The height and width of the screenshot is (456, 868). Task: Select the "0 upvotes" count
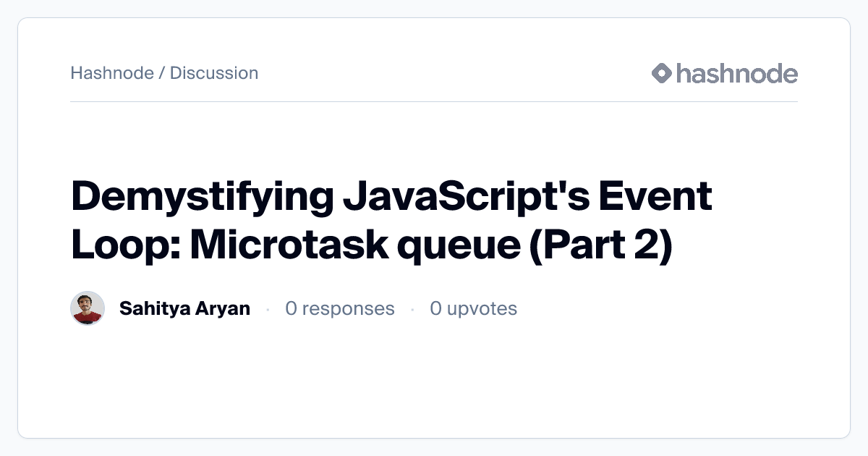click(473, 308)
